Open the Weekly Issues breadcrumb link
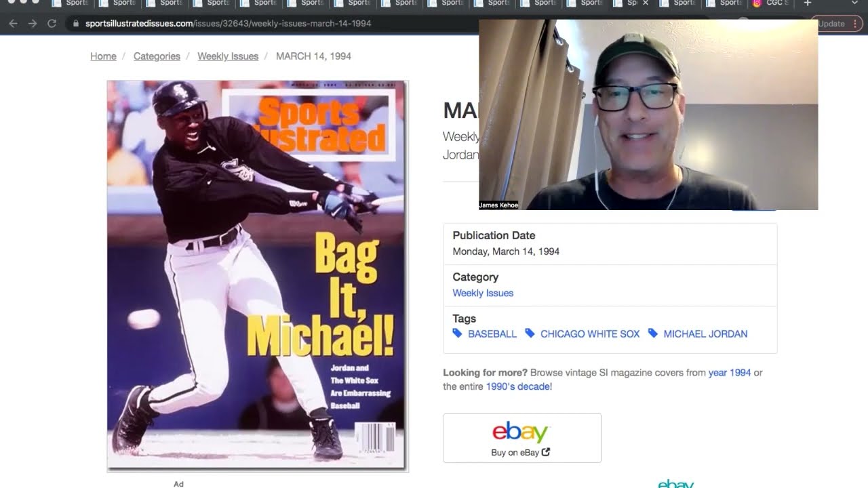 point(228,56)
